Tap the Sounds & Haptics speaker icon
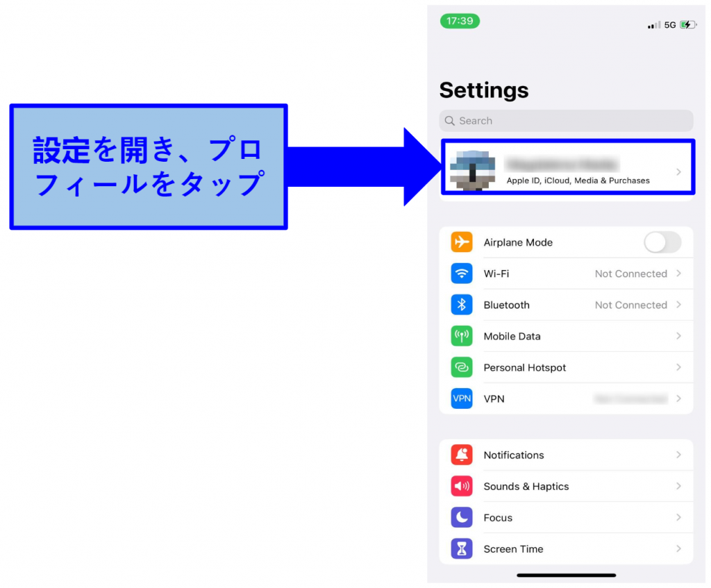 pyautogui.click(x=461, y=486)
